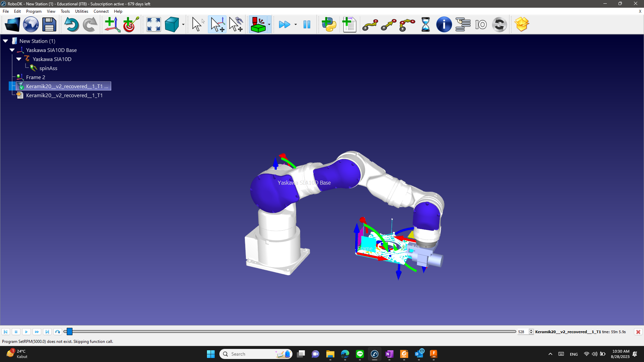Open the Program menu
The image size is (644, 362).
[x=34, y=11]
